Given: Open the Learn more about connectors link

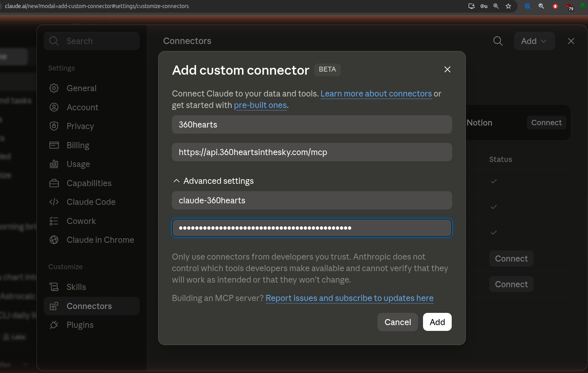Looking at the screenshot, I should click(x=376, y=94).
